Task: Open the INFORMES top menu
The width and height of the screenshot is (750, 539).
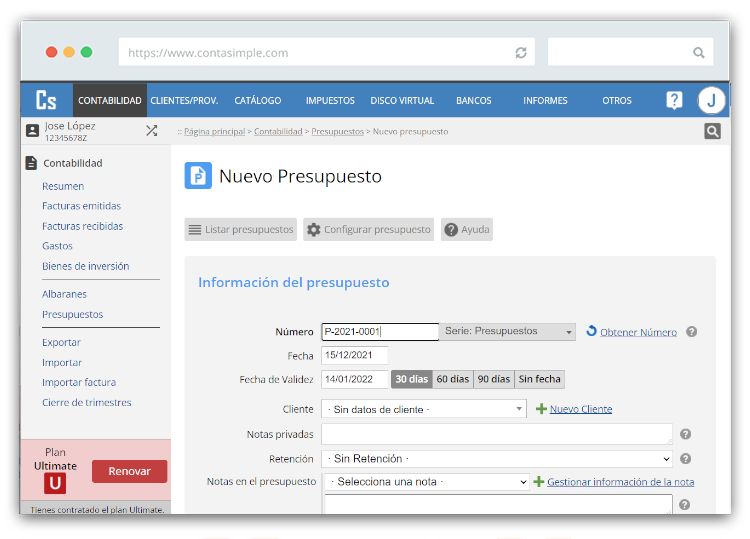Action: (x=545, y=100)
